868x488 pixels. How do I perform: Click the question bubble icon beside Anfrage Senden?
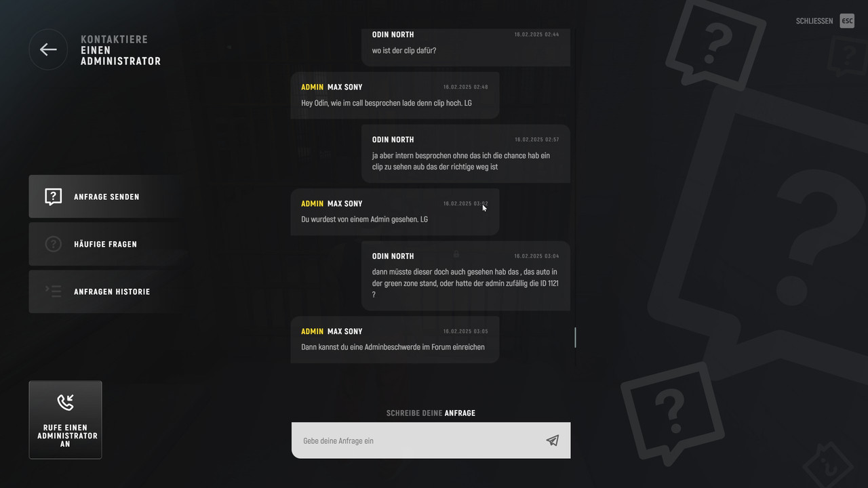click(x=53, y=197)
